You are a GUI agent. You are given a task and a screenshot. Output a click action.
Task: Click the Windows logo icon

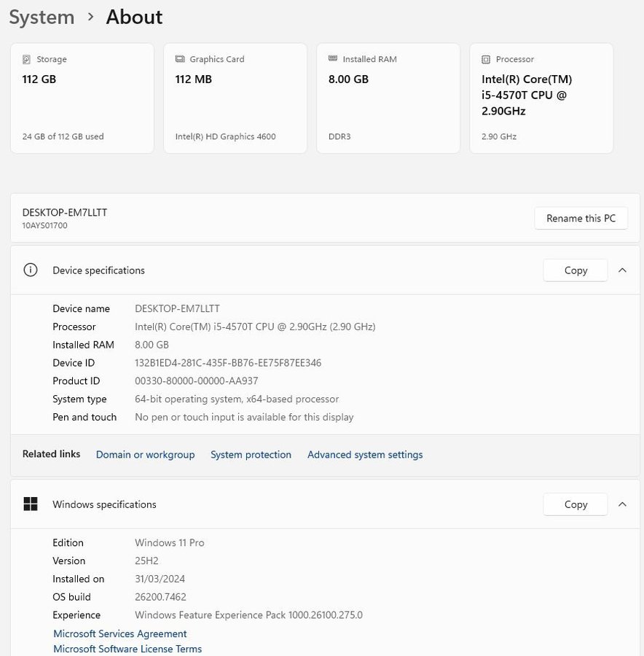coord(31,504)
